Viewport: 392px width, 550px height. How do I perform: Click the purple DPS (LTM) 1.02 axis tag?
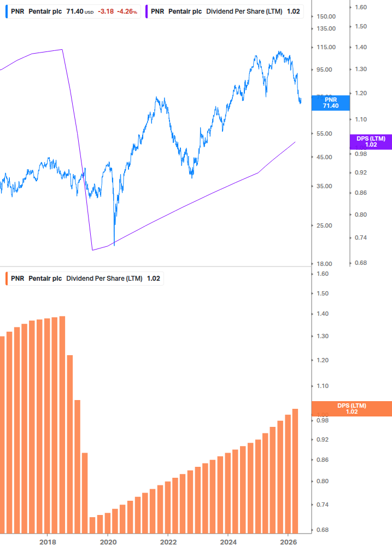pos(371,142)
